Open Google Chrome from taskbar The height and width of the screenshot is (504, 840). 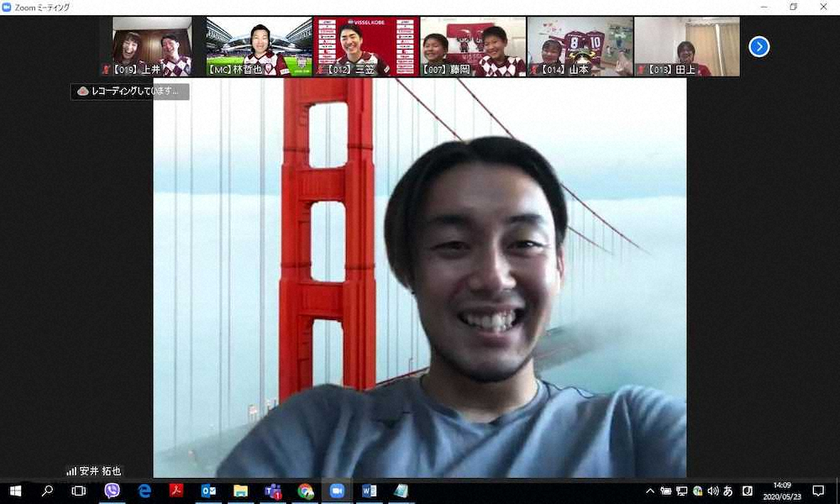point(306,491)
